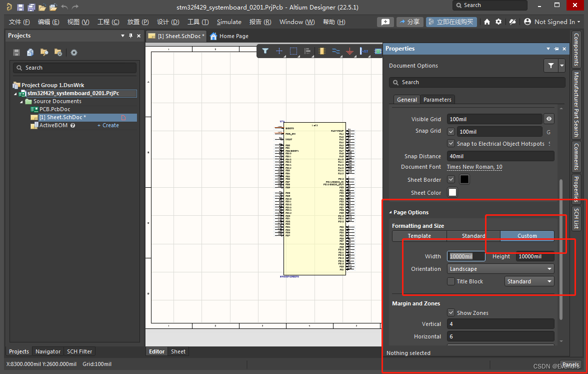Click the Open Project folder icon
This screenshot has width=588, height=374.
click(53, 7)
